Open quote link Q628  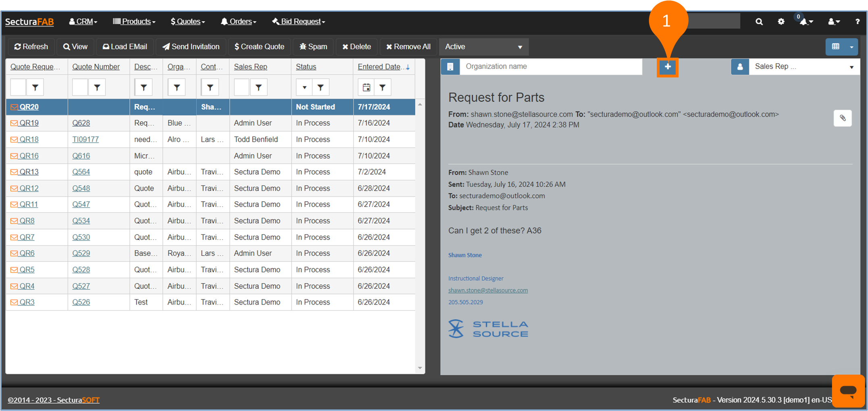pos(81,123)
